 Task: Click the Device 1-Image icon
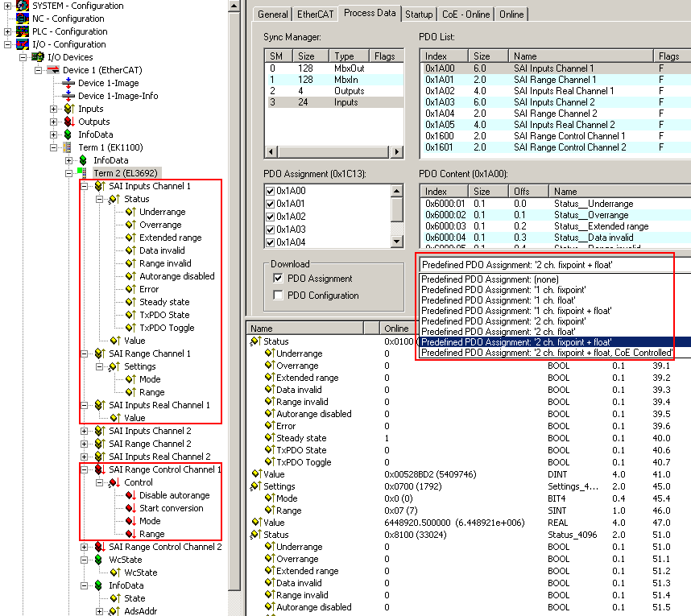(68, 83)
